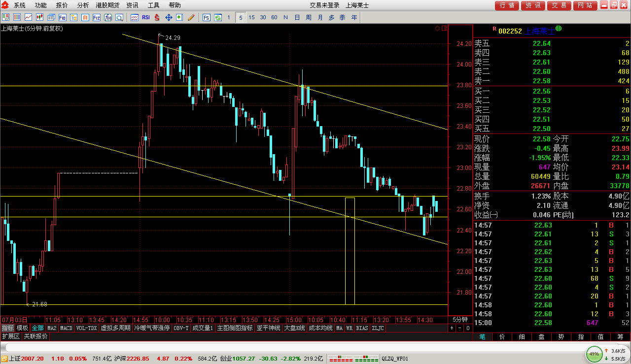Click the stock code 002252
Screen dimensions: 631x364
point(510,31)
